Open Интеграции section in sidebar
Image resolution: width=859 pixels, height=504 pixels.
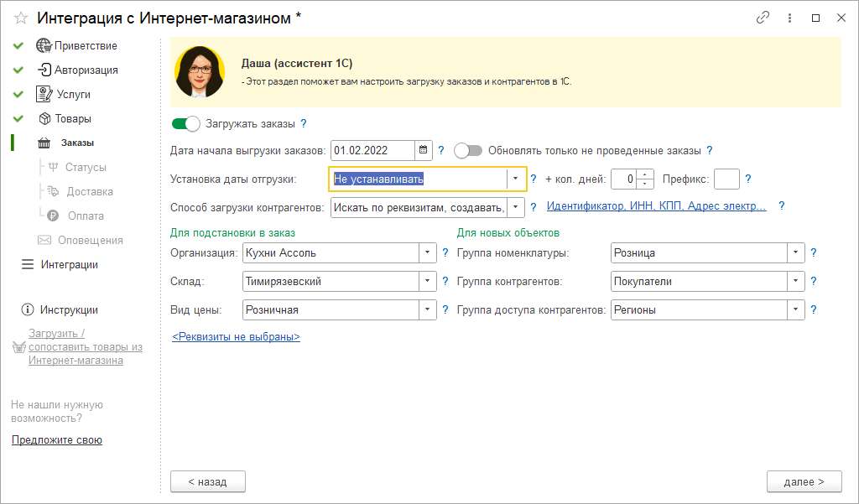pyautogui.click(x=69, y=264)
